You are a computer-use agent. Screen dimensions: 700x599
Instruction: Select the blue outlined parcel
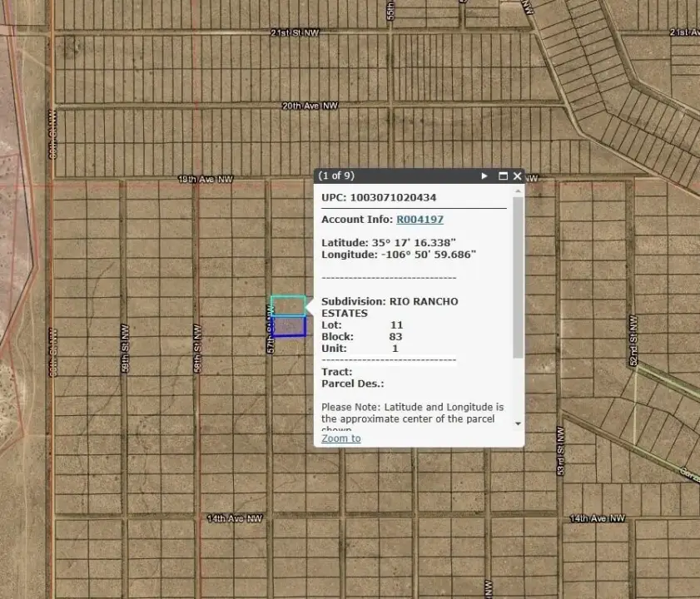290,326
